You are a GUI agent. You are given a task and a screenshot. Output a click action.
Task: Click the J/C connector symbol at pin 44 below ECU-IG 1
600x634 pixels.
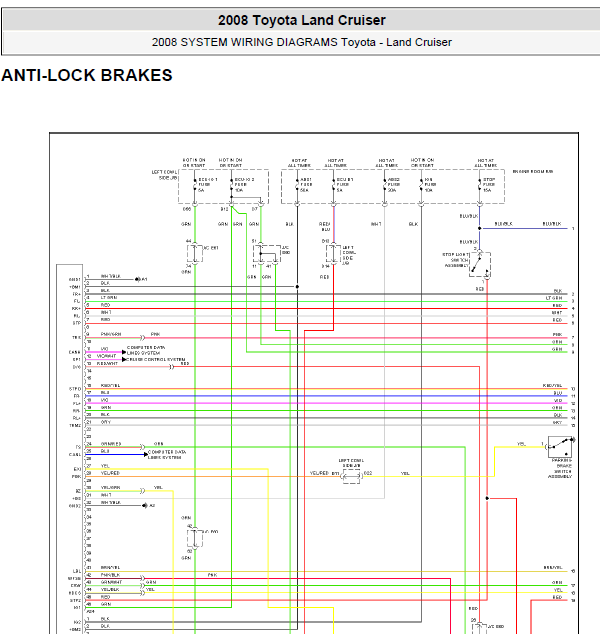pyautogui.click(x=195, y=253)
